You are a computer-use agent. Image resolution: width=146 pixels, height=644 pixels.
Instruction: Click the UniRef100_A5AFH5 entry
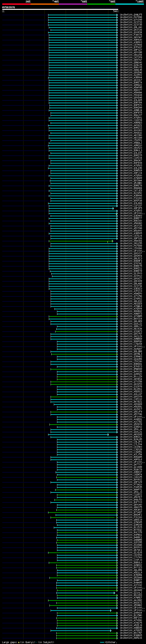(131, 87)
